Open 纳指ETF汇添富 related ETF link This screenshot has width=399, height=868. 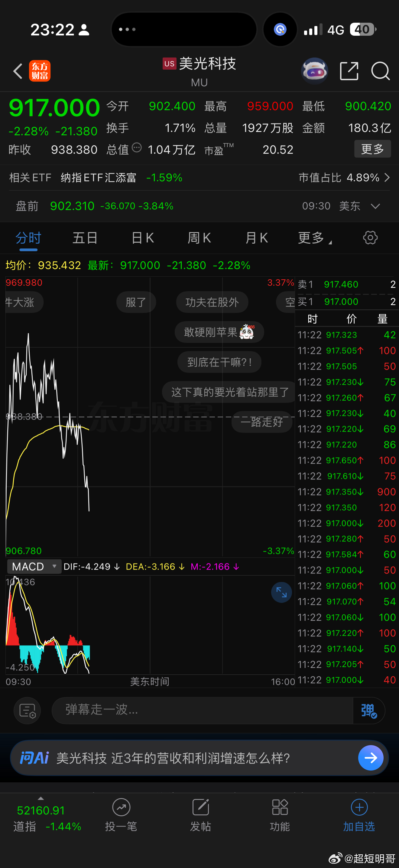click(98, 177)
